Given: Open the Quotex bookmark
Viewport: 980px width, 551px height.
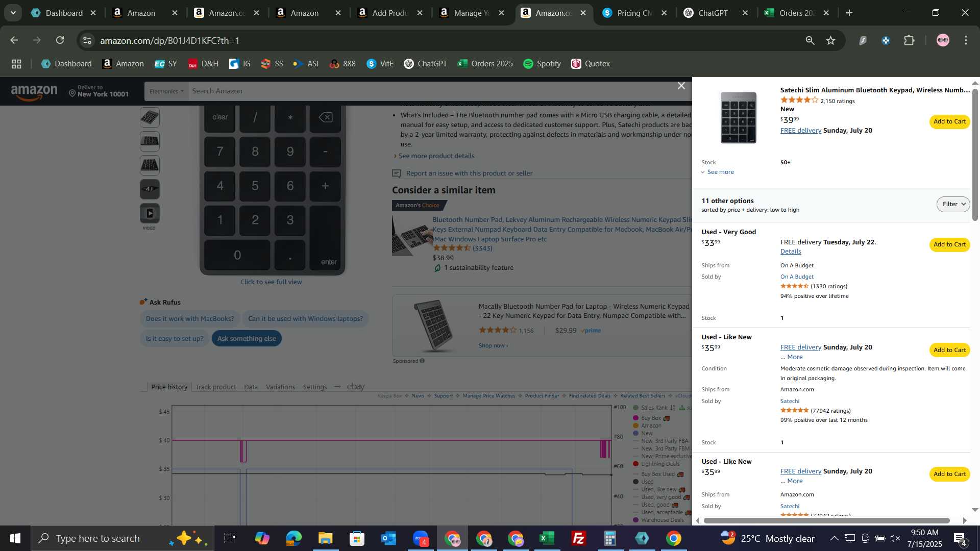Looking at the screenshot, I should pyautogui.click(x=591, y=64).
